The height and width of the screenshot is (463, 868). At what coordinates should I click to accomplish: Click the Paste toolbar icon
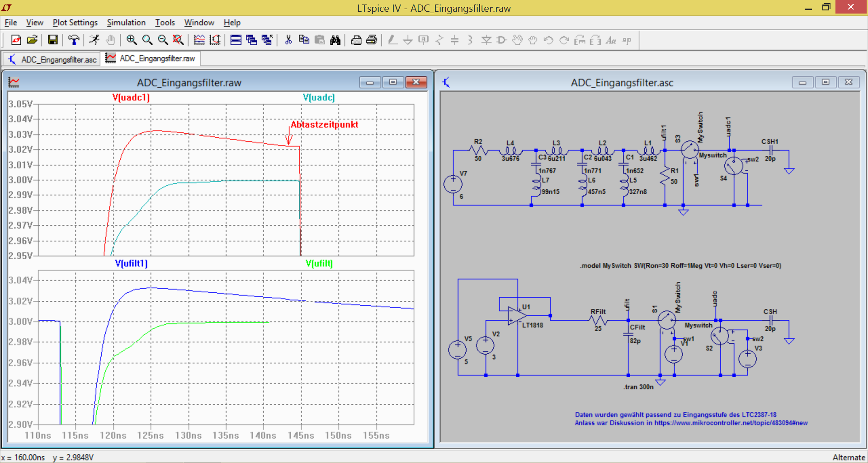(320, 40)
